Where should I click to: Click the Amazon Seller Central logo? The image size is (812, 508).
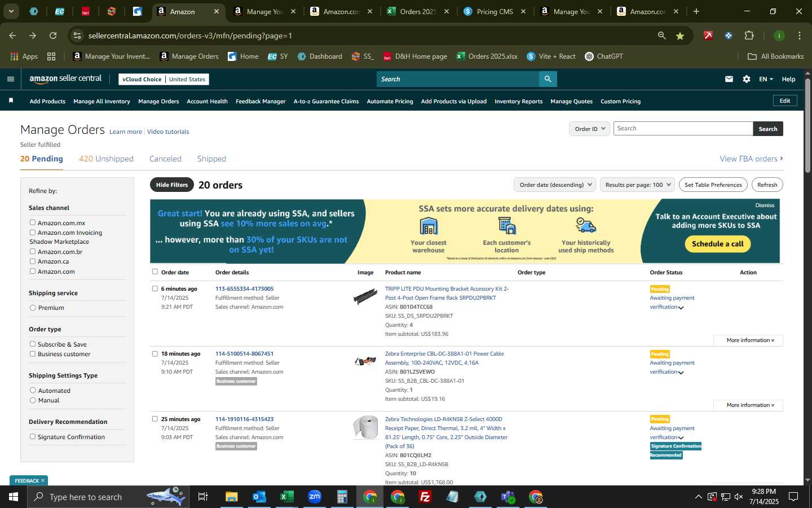65,79
